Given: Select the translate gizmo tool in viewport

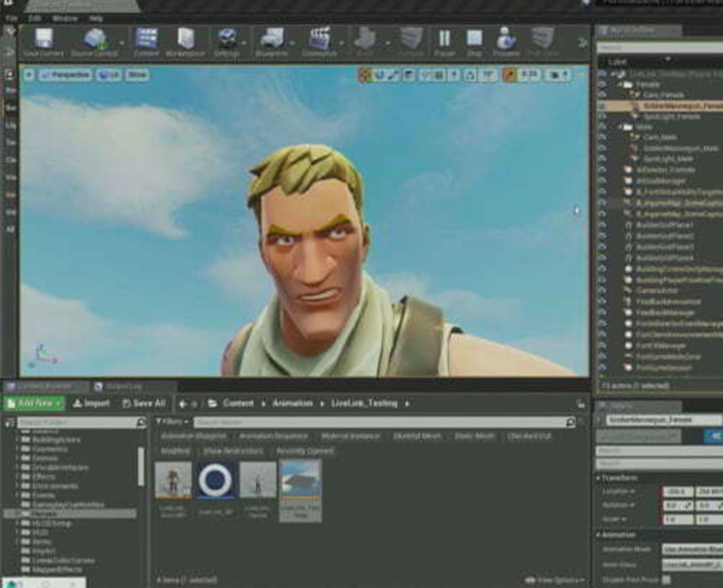Looking at the screenshot, I should click(x=365, y=75).
